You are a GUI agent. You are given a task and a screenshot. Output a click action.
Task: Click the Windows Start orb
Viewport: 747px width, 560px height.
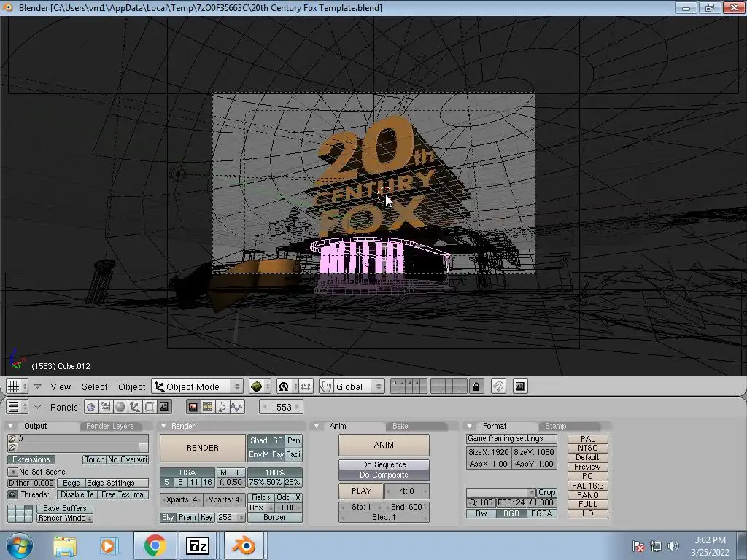click(x=20, y=545)
